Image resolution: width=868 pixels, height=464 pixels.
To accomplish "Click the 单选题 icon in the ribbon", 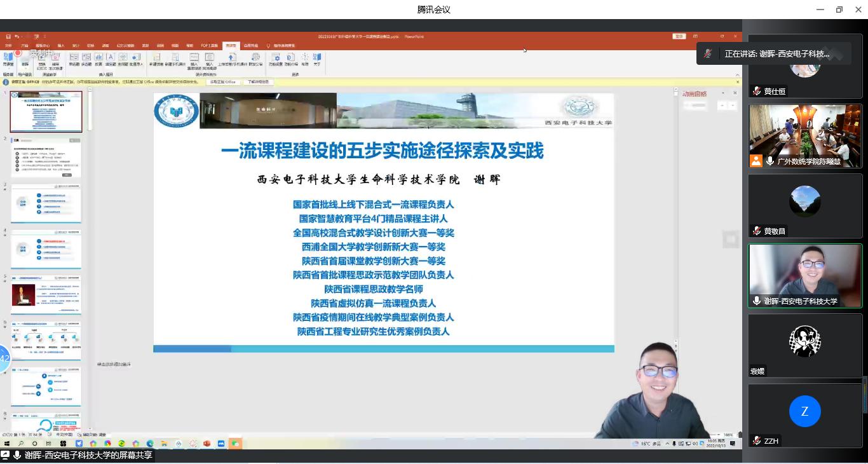I will pyautogui.click(x=74, y=58).
